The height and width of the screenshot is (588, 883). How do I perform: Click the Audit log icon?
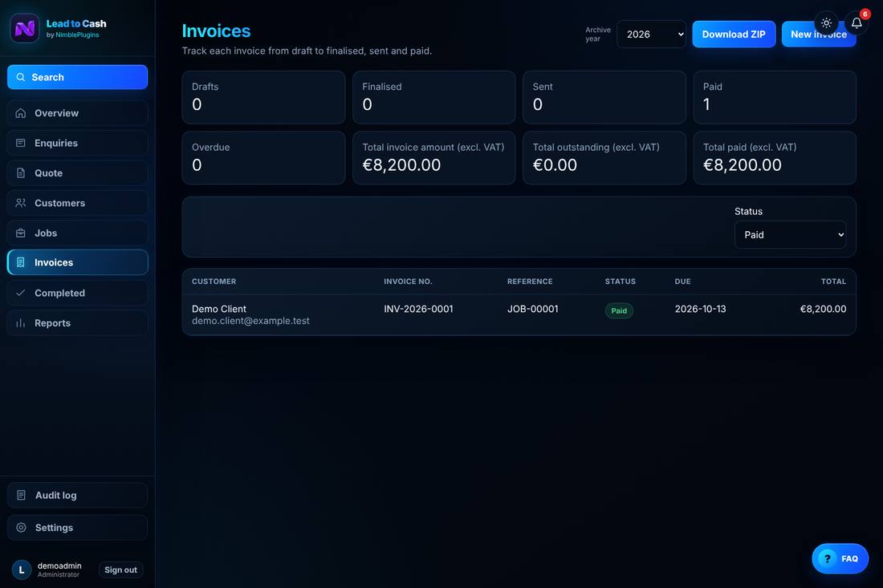pyautogui.click(x=22, y=495)
